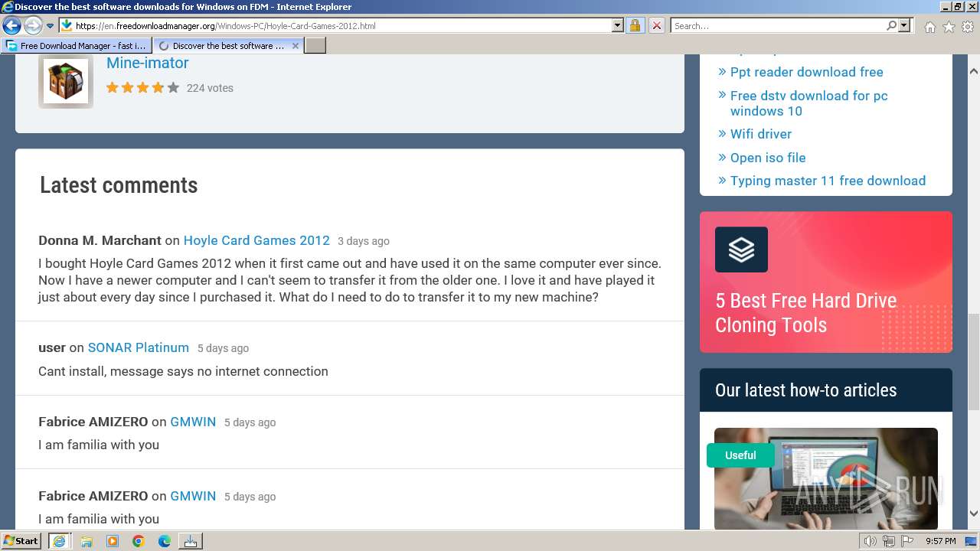Click Our latest how-to articles heading
This screenshot has height=551, width=980.
click(x=805, y=390)
